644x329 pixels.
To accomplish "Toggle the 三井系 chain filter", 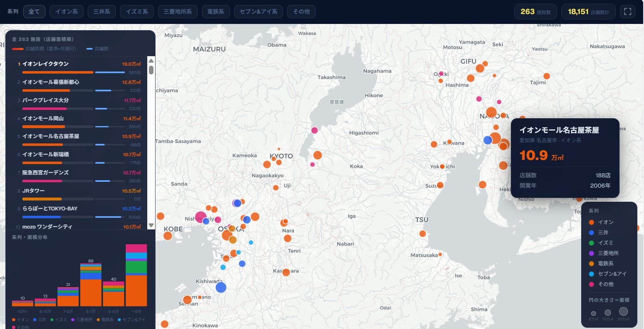I will (x=102, y=12).
